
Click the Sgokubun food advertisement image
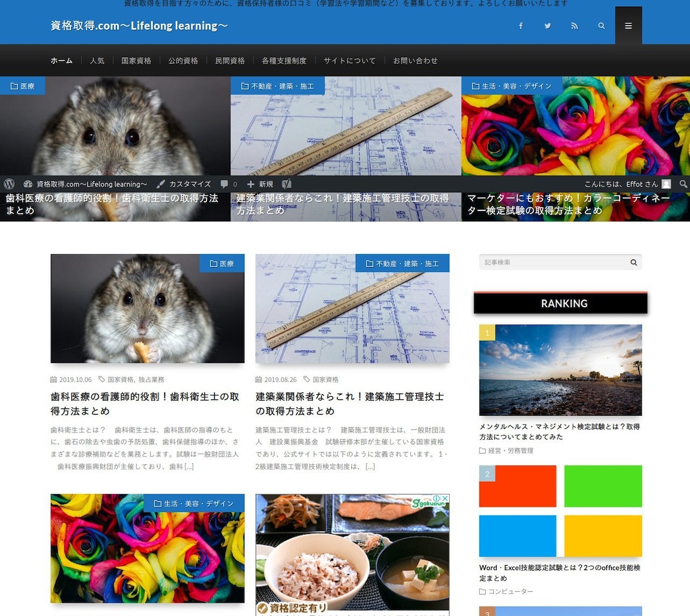point(352,554)
